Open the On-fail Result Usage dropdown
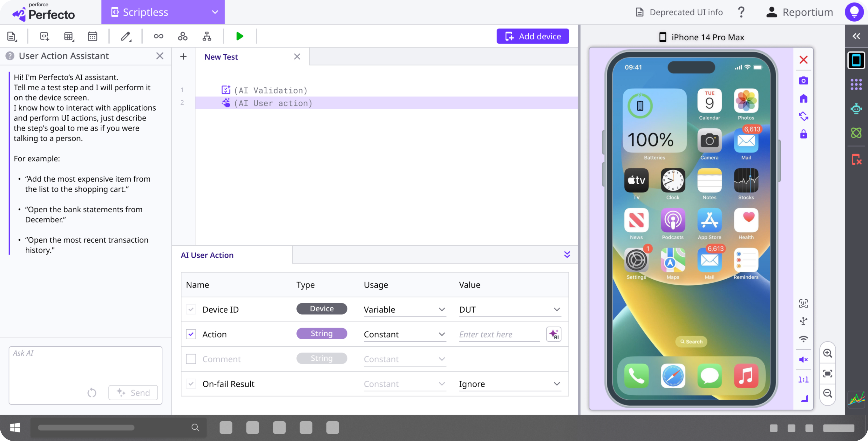868x441 pixels. (x=405, y=384)
